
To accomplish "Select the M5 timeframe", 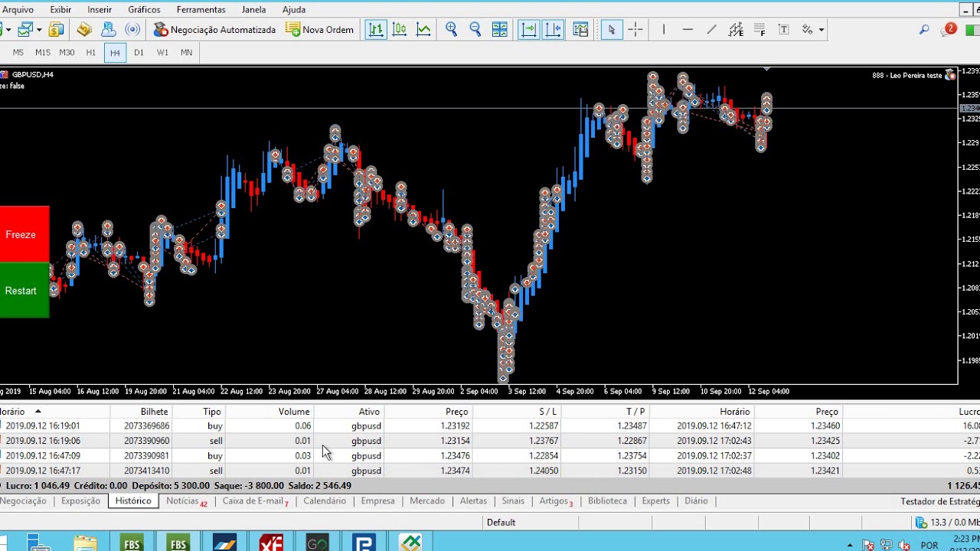I will tap(18, 53).
